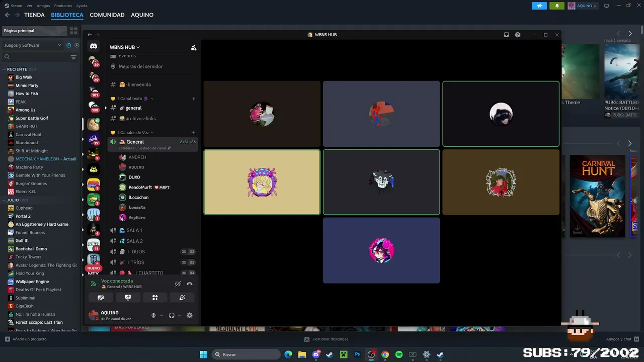Viewport: 644px width, 362px height.
Task: Open the Discord inbox icon
Action: tap(506, 35)
